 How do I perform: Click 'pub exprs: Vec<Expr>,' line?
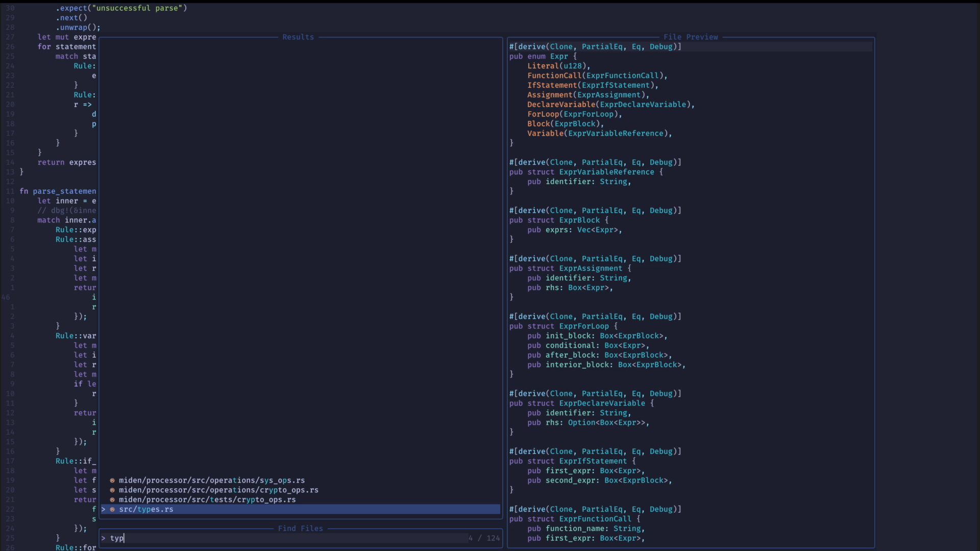click(575, 230)
